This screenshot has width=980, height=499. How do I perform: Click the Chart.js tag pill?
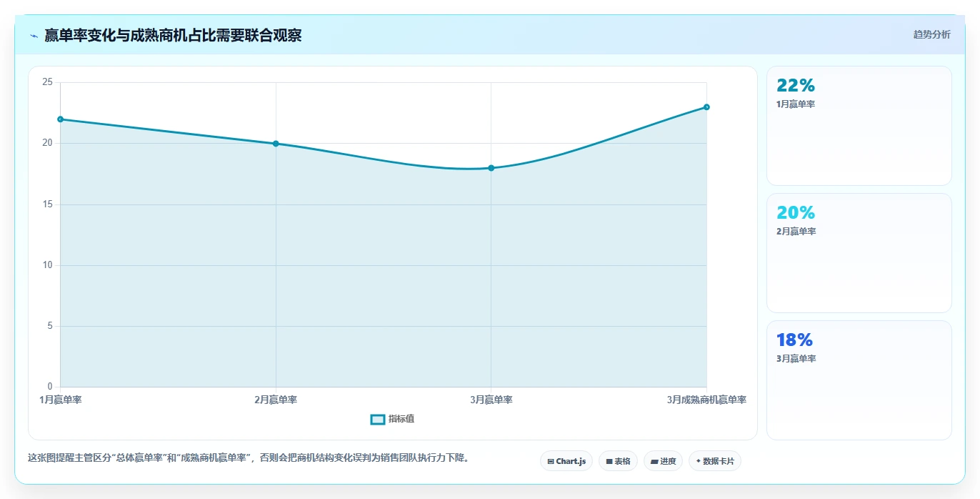point(566,462)
